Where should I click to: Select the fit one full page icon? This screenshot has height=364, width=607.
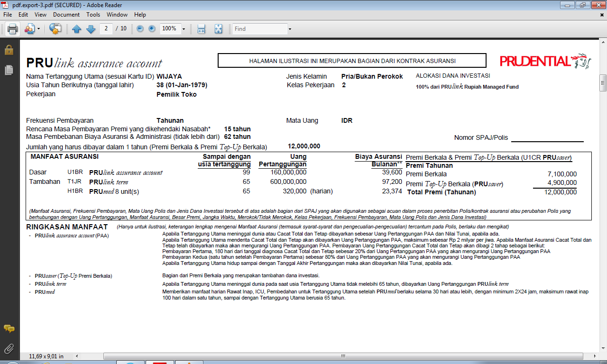point(218,29)
